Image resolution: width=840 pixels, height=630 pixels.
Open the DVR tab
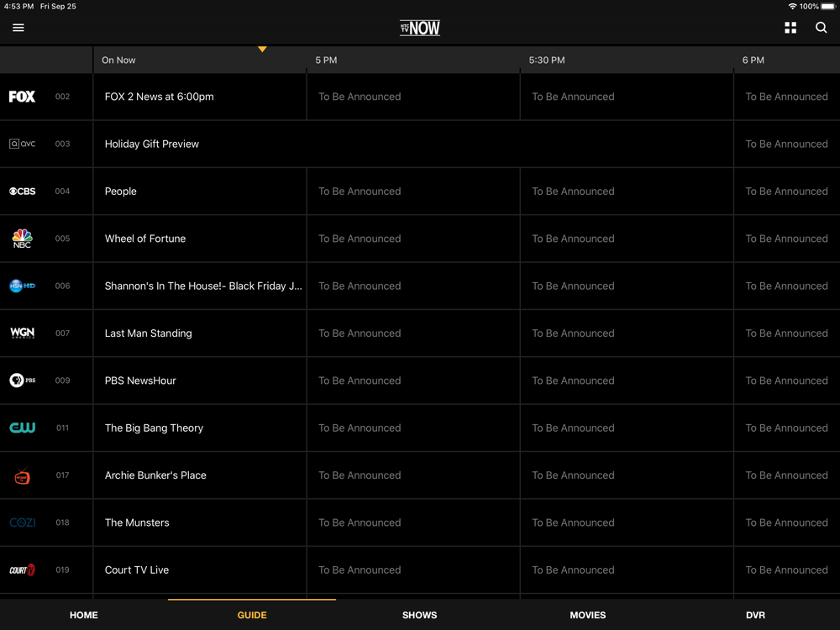click(755, 615)
